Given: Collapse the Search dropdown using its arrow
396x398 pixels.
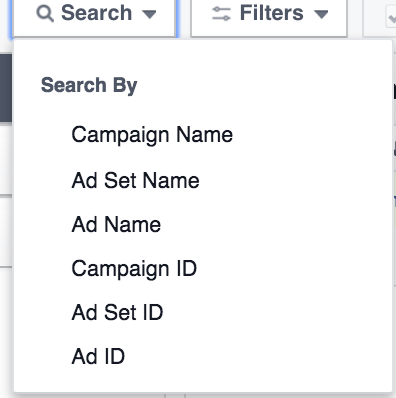Looking at the screenshot, I should [149, 14].
